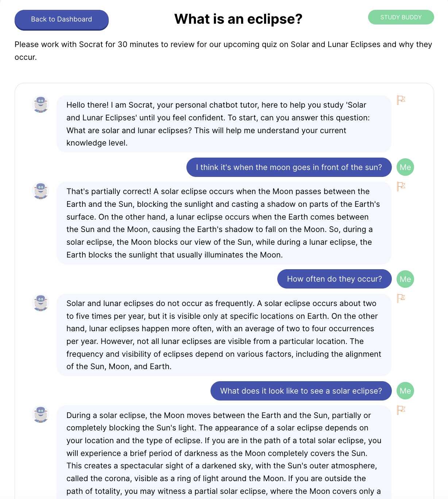Click Me avatar beside "How often" question
448x499 pixels.
(405, 279)
